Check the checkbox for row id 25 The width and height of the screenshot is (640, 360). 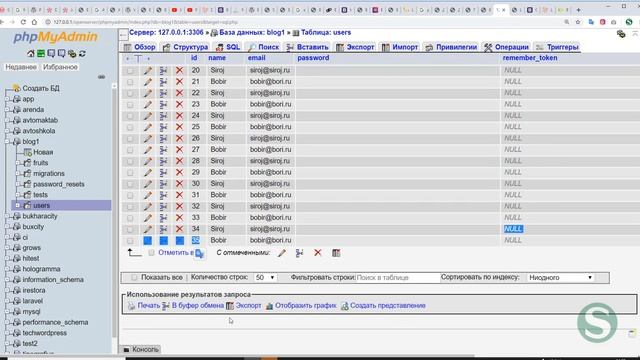(130, 127)
